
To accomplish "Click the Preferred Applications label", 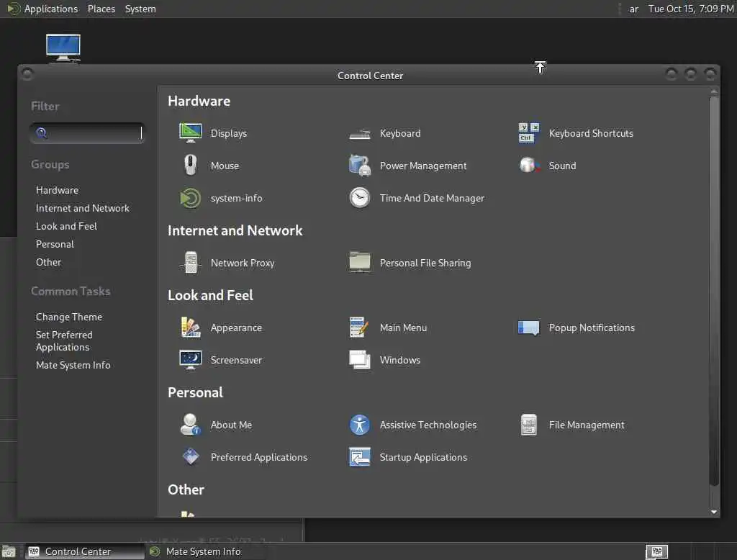I will (x=259, y=457).
